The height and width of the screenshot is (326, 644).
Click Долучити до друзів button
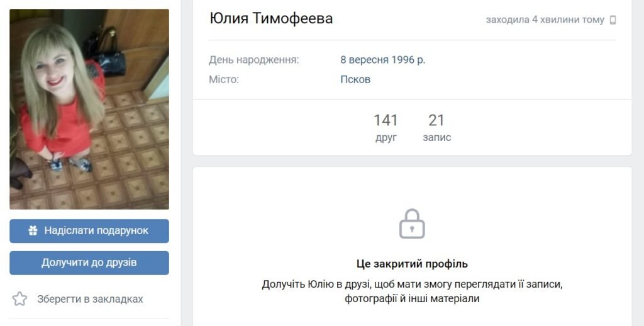[89, 262]
